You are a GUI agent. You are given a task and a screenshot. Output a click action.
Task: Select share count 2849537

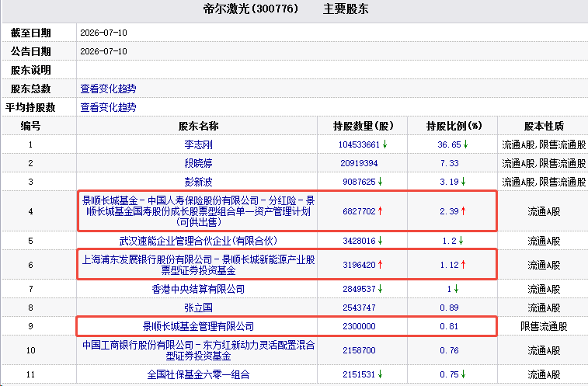359,289
